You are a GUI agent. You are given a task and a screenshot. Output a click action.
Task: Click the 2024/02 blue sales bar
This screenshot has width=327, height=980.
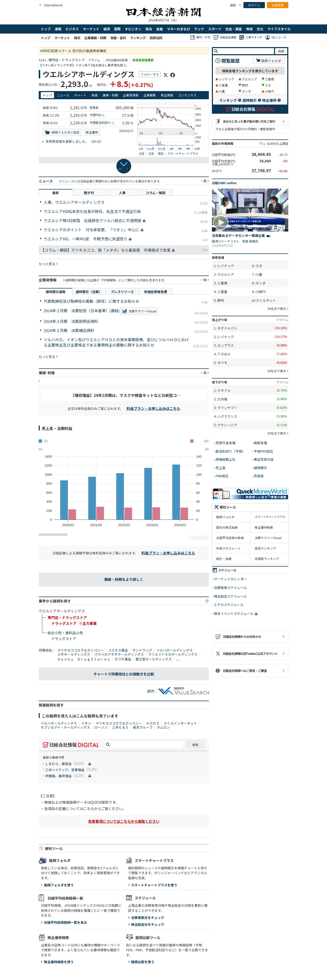176,492
